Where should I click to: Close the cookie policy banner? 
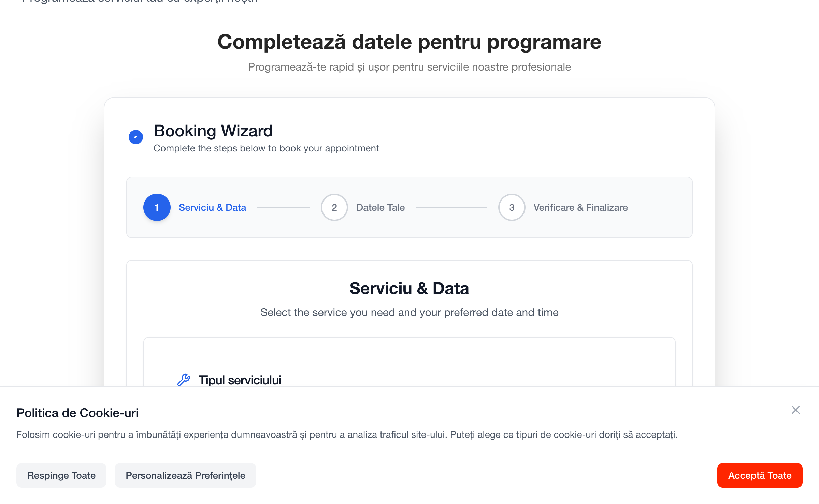click(x=795, y=410)
